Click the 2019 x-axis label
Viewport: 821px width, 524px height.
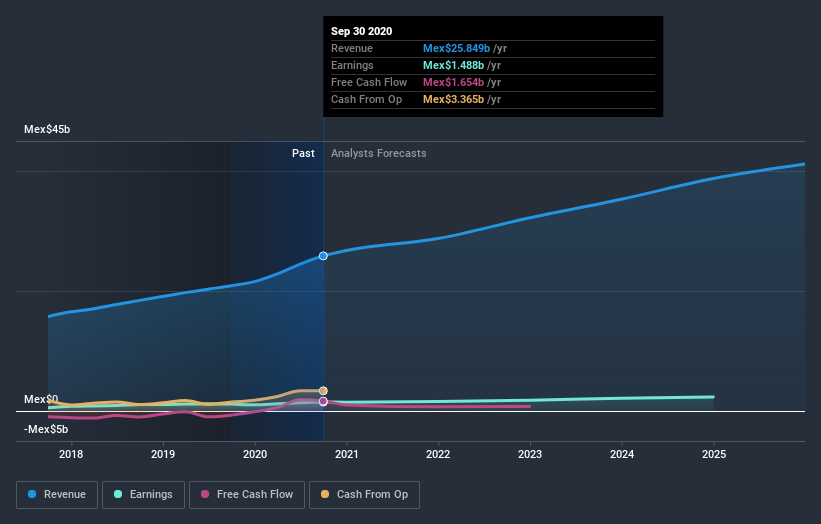point(163,454)
